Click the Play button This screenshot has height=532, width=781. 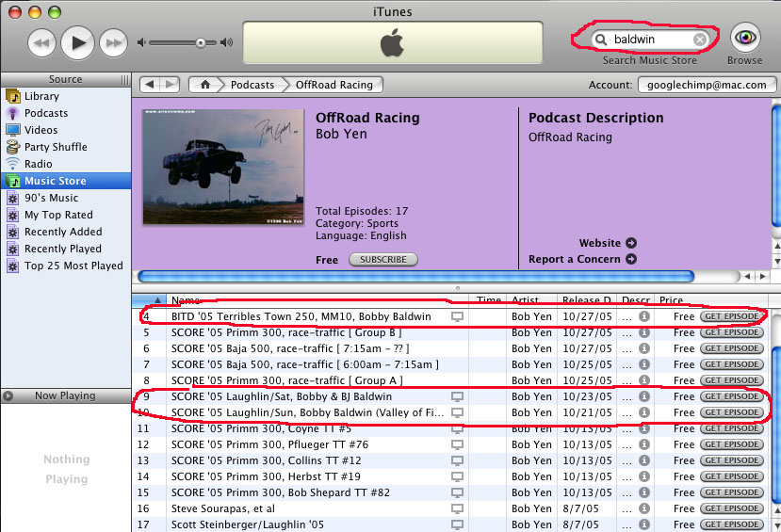coord(77,43)
